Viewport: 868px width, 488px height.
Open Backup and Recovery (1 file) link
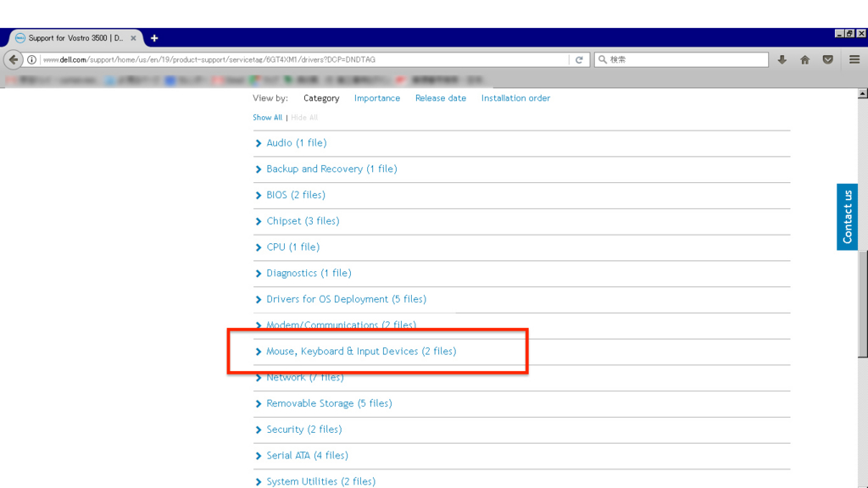pos(331,169)
